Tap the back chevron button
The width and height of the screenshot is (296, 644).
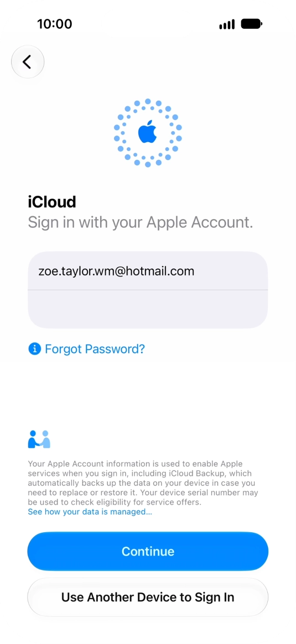tap(28, 62)
